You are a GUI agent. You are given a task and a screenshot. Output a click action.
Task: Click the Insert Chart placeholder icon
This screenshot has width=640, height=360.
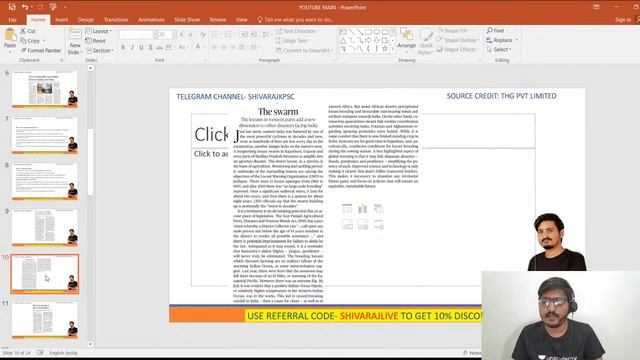click(362, 208)
